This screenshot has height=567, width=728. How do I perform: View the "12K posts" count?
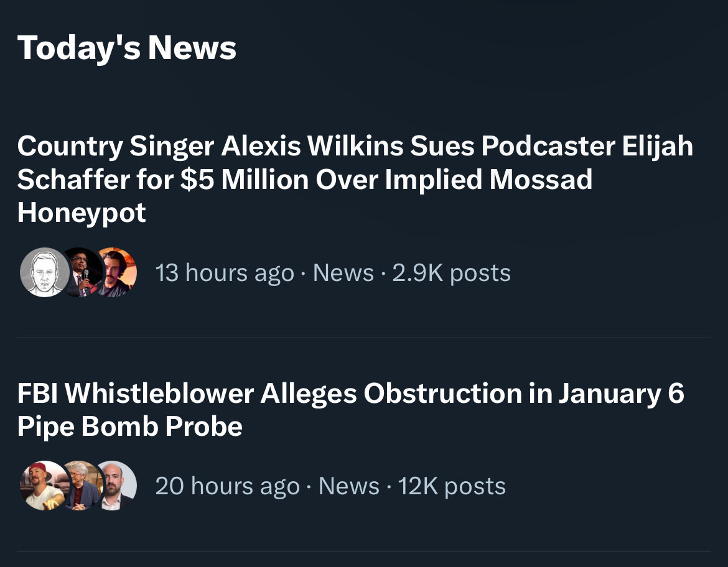pos(452,486)
